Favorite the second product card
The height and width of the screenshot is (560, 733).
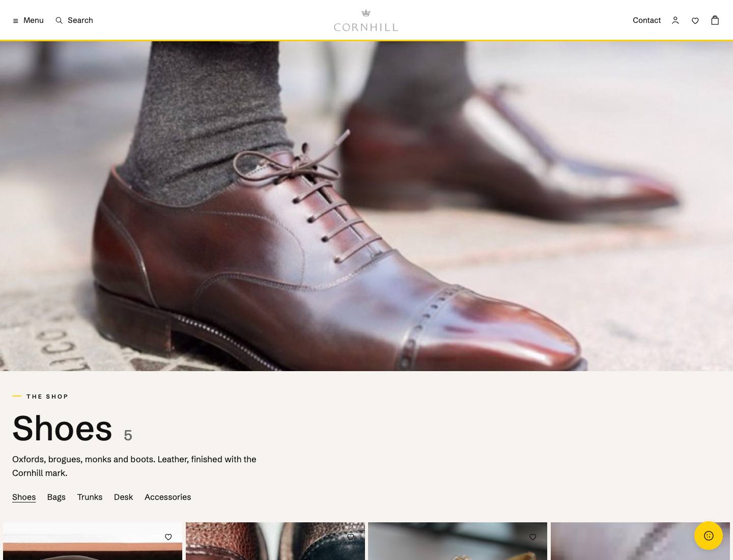point(351,537)
